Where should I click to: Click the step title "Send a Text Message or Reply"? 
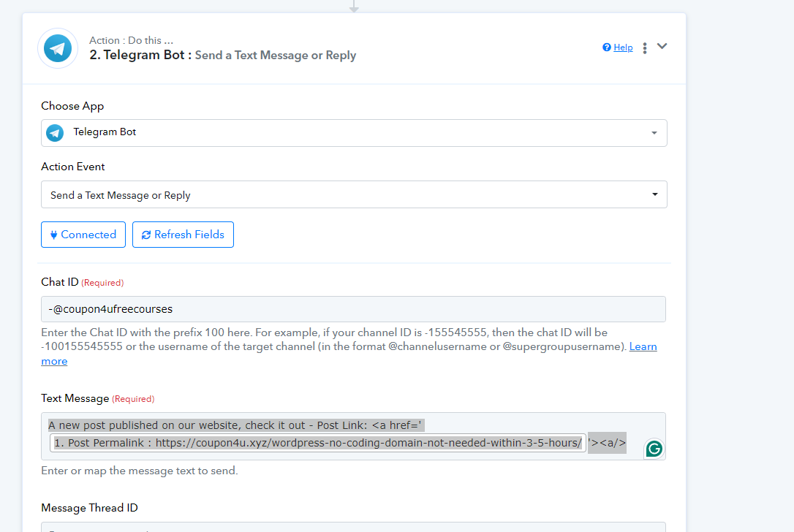coord(276,56)
